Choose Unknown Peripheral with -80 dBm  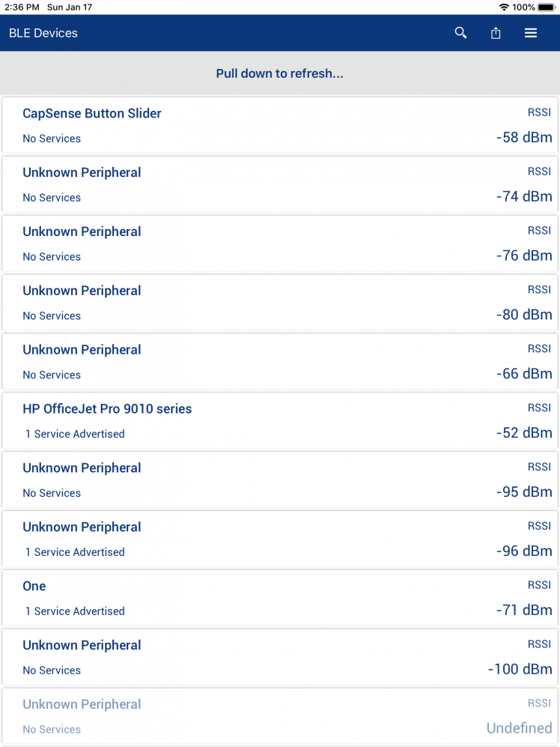[280, 303]
